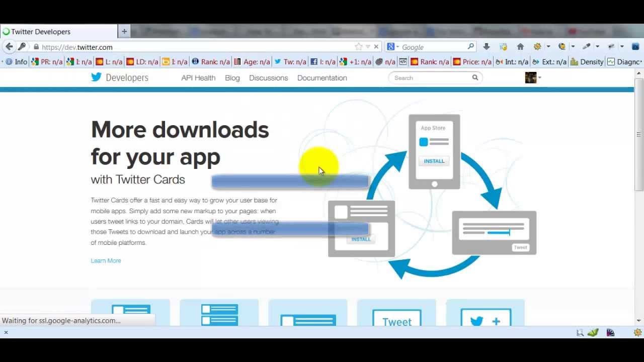Click the padlock site identity icon

click(36, 47)
